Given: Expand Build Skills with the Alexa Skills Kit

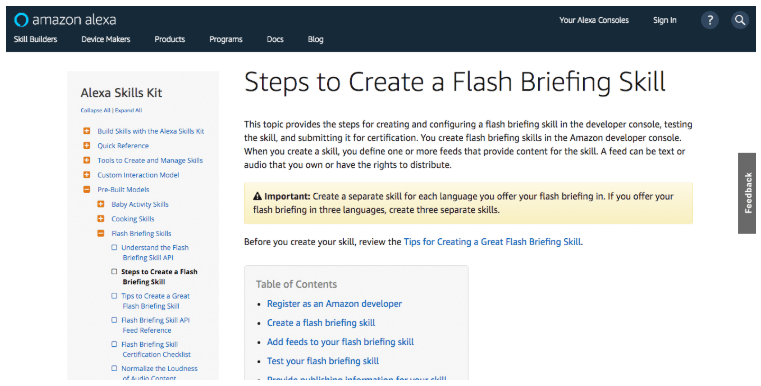Looking at the screenshot, I should pos(86,131).
